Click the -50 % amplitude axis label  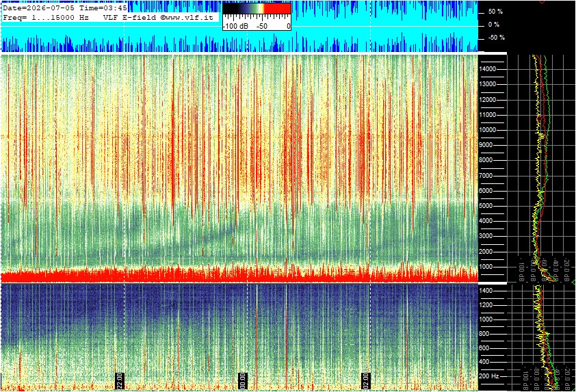[x=496, y=38]
